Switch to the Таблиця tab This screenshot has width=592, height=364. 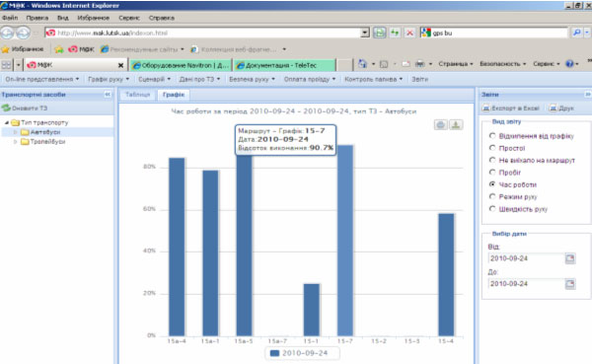pyautogui.click(x=137, y=95)
